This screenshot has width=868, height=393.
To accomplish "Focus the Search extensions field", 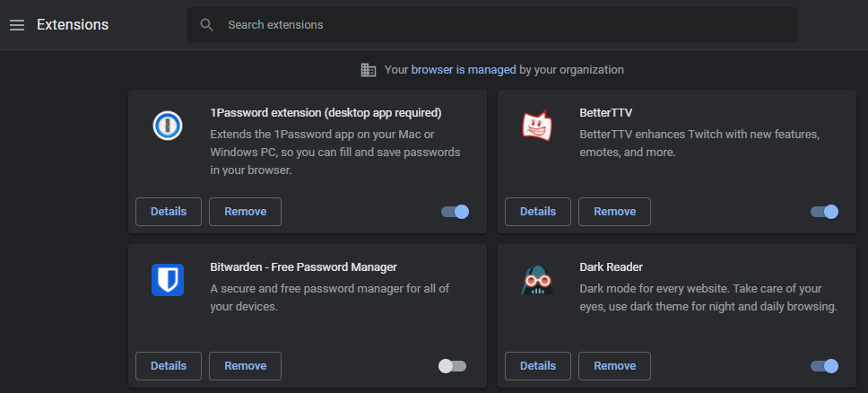I will (502, 25).
